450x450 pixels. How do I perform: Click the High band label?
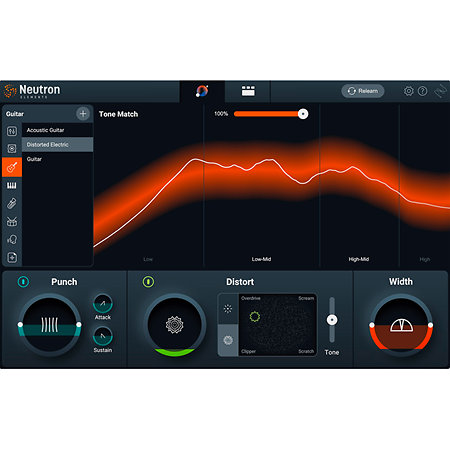pos(425,259)
